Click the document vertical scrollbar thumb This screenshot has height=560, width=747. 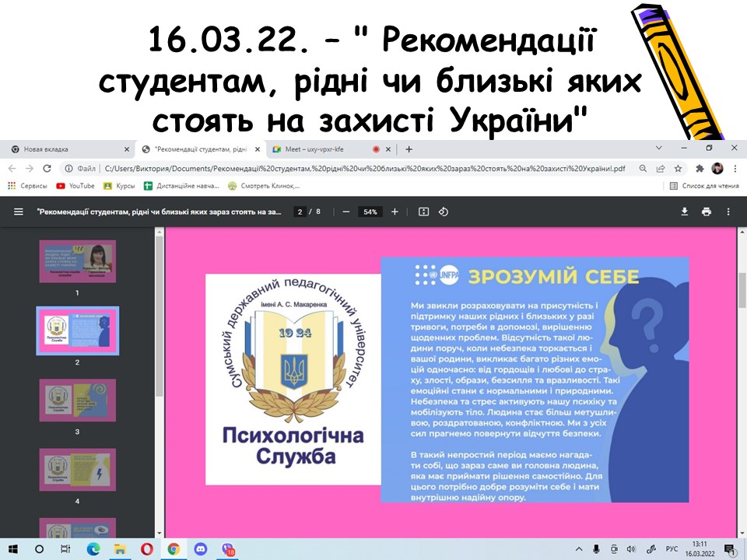(x=742, y=290)
